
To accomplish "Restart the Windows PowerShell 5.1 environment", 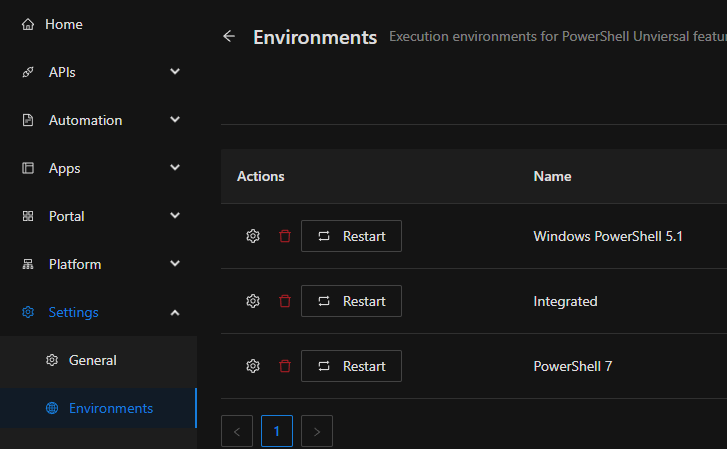I will tap(351, 236).
